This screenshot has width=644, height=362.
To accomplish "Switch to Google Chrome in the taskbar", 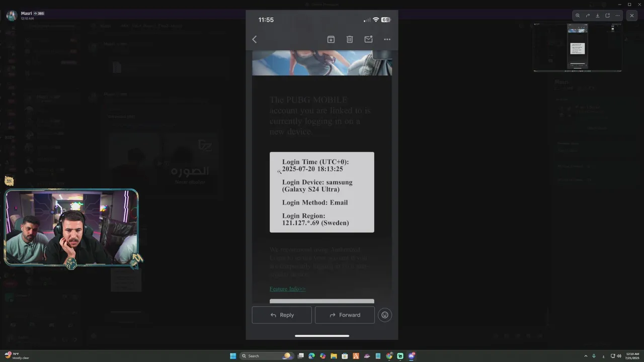I will [x=389, y=356].
